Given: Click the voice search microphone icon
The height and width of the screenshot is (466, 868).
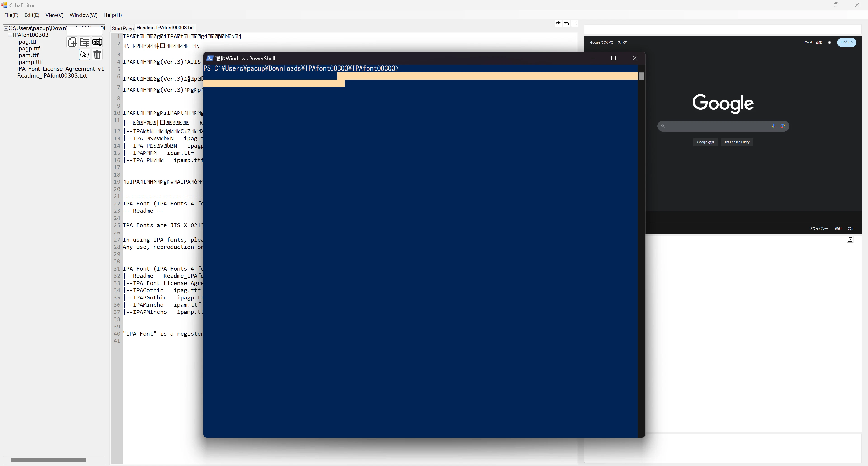Looking at the screenshot, I should pos(774,126).
